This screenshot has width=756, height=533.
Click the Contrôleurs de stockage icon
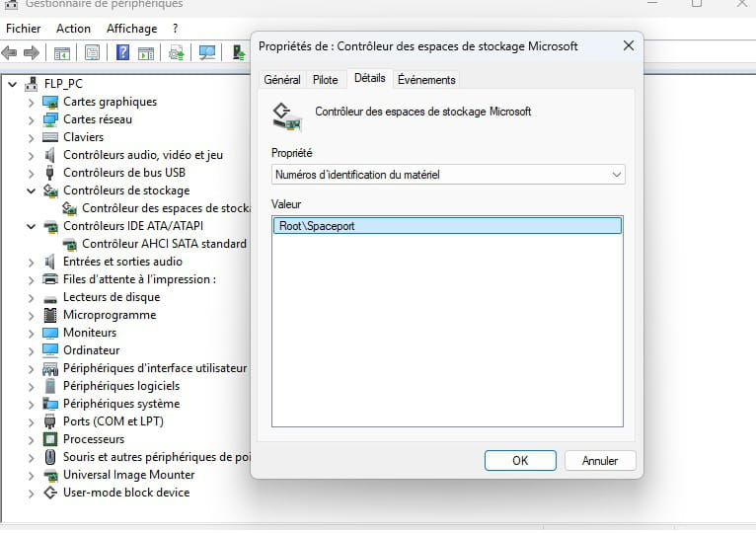pyautogui.click(x=50, y=191)
